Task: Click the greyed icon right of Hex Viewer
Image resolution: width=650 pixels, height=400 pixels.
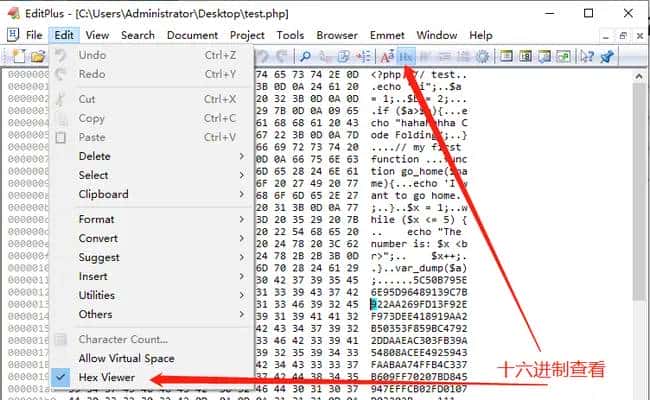Action: (425, 56)
